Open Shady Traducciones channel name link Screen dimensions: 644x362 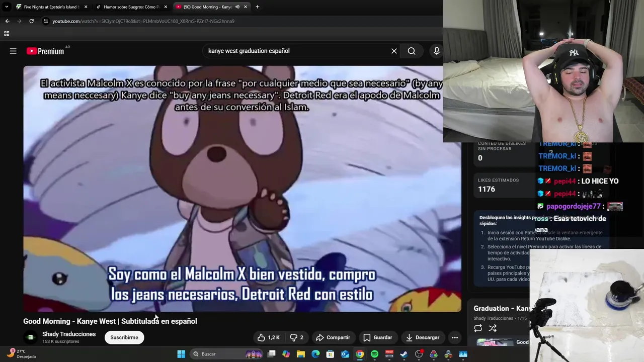(69, 334)
